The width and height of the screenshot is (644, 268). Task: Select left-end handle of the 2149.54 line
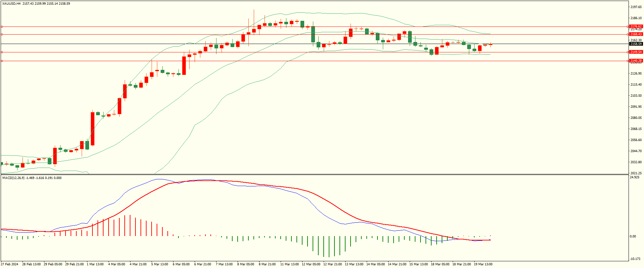coord(2,52)
